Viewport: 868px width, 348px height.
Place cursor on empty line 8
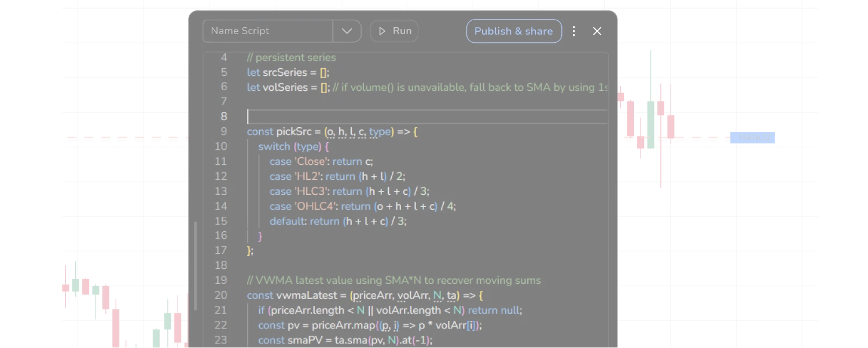coord(427,117)
